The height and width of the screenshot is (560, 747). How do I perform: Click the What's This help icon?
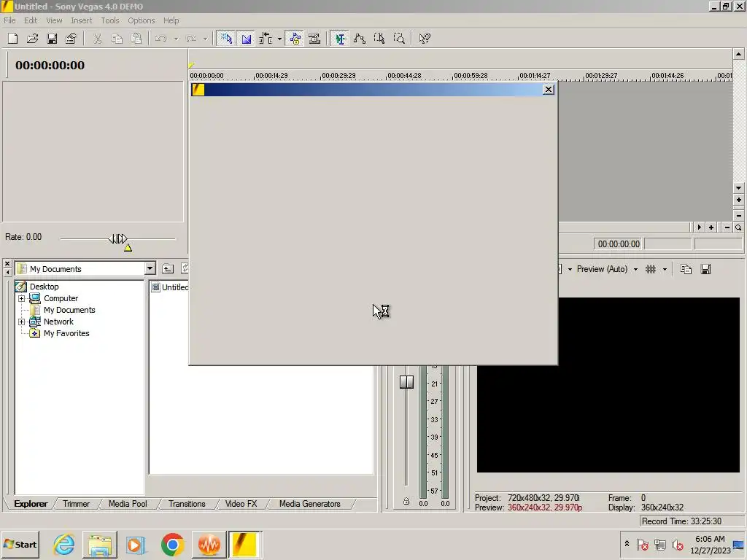pyautogui.click(x=425, y=39)
